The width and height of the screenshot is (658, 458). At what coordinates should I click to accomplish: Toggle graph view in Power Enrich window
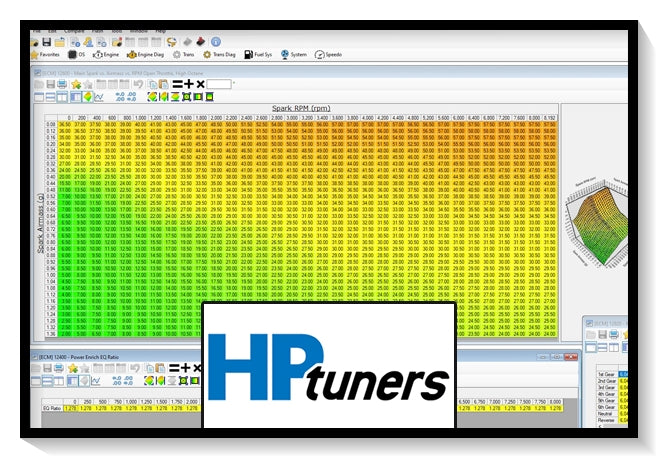coord(96,381)
